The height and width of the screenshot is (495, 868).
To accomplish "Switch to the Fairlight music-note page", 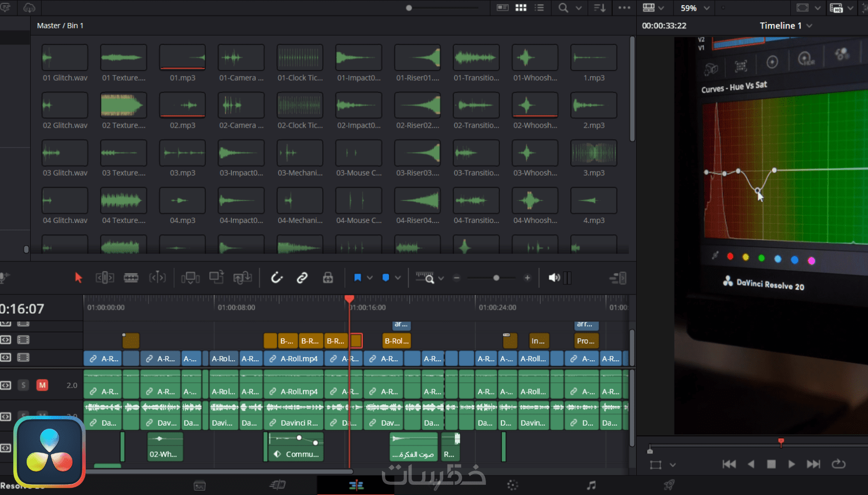I will (591, 485).
